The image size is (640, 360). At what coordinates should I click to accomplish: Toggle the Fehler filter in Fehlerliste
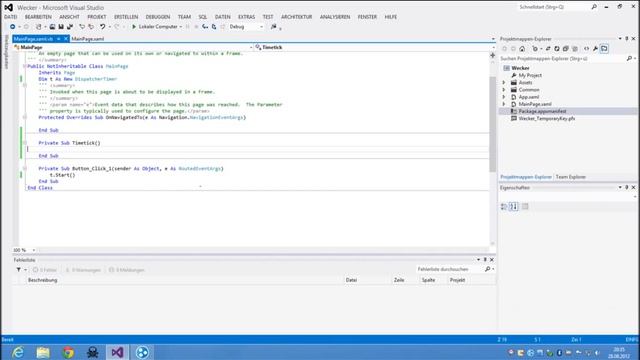(x=45, y=270)
